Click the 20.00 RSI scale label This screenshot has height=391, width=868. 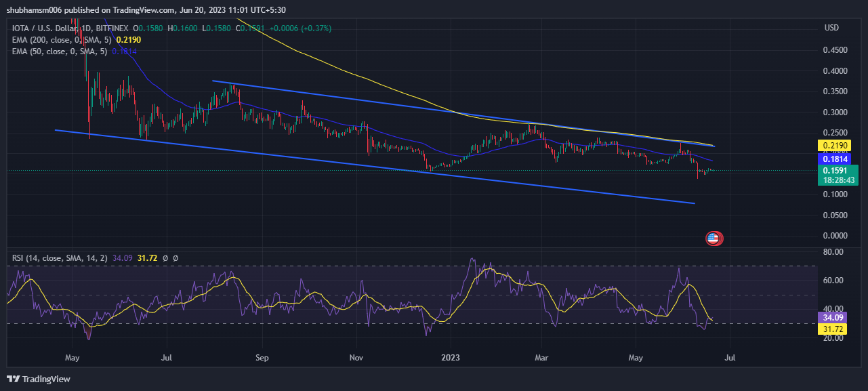833,338
